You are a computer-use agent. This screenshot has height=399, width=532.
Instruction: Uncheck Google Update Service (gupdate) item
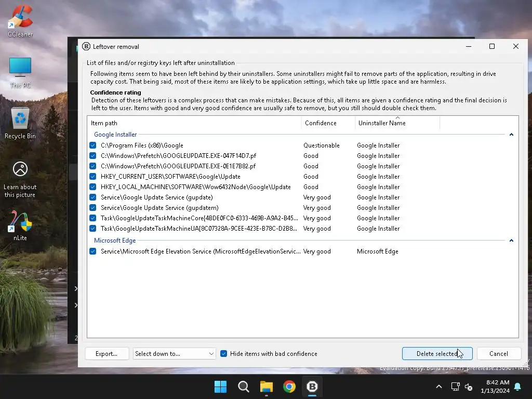[x=92, y=197]
